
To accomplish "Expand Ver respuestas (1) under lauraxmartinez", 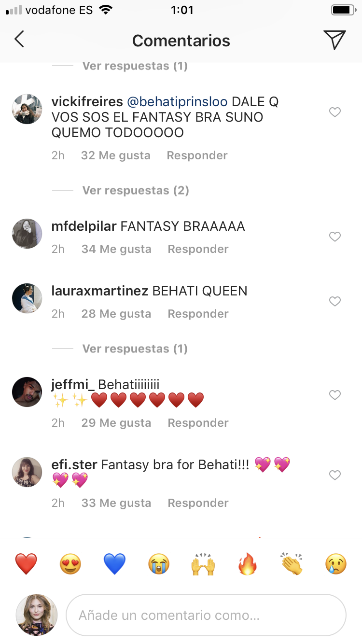I will (x=135, y=349).
